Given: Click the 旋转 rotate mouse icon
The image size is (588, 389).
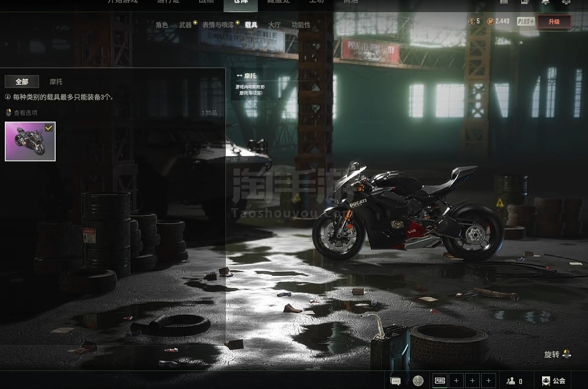Looking at the screenshot, I should pyautogui.click(x=567, y=355).
